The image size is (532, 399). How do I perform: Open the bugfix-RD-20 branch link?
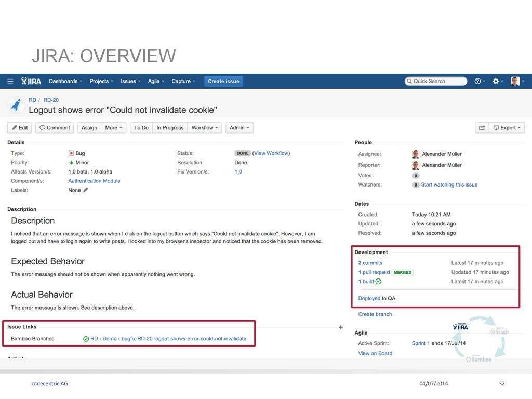click(x=184, y=339)
